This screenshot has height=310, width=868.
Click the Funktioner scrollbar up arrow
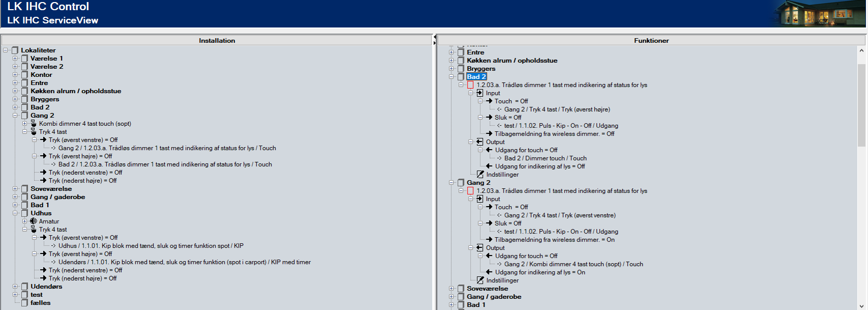tap(861, 50)
